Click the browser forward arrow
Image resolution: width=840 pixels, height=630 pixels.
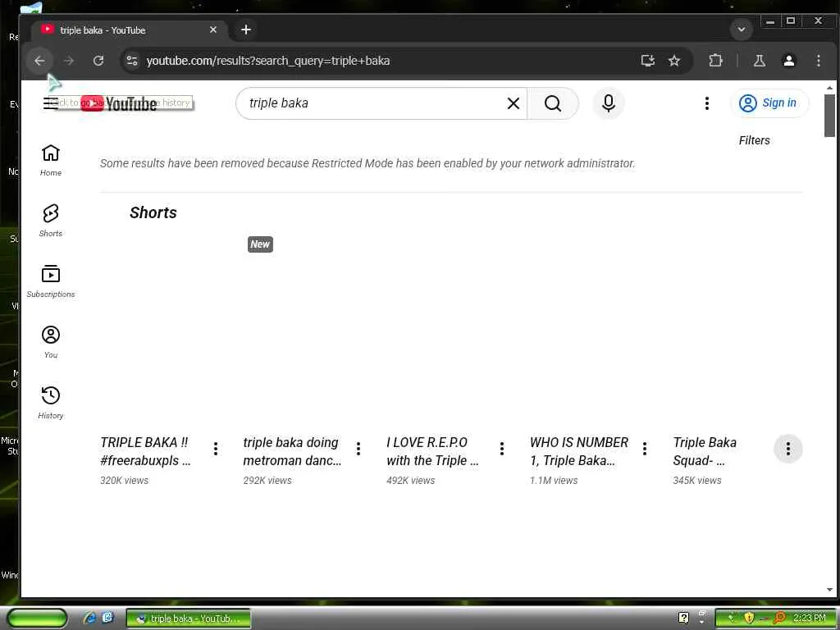69,61
